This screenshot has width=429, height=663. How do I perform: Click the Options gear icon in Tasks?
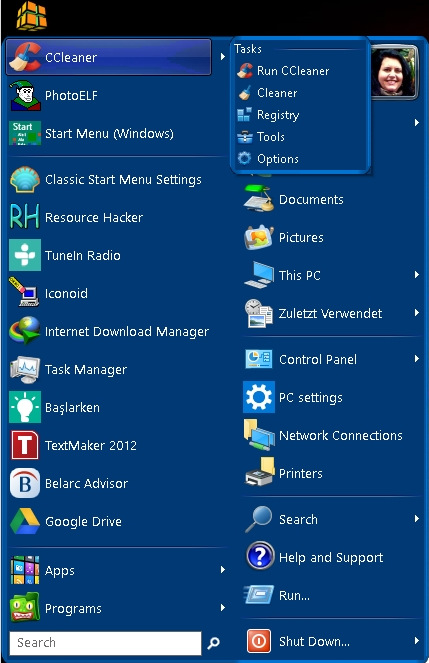[x=244, y=159]
